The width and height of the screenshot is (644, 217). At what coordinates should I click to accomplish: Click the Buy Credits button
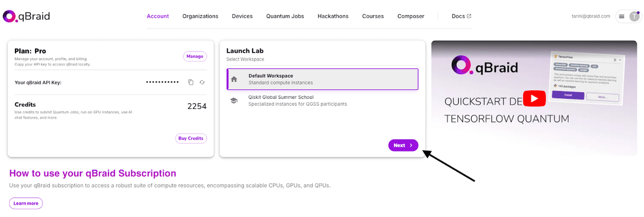[x=191, y=138]
